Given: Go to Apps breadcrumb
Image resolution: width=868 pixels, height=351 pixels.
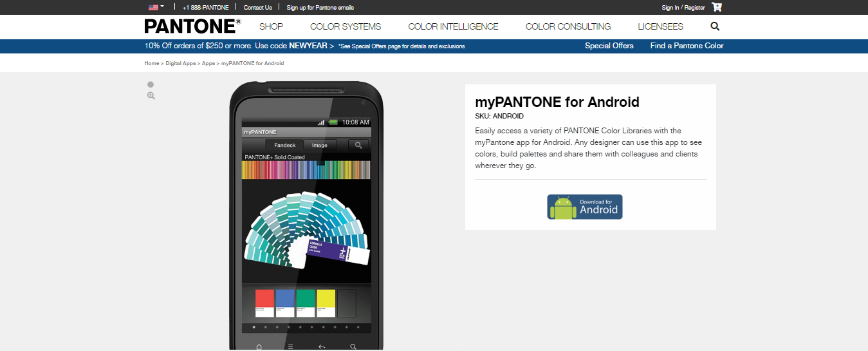Looking at the screenshot, I should pyautogui.click(x=208, y=63).
